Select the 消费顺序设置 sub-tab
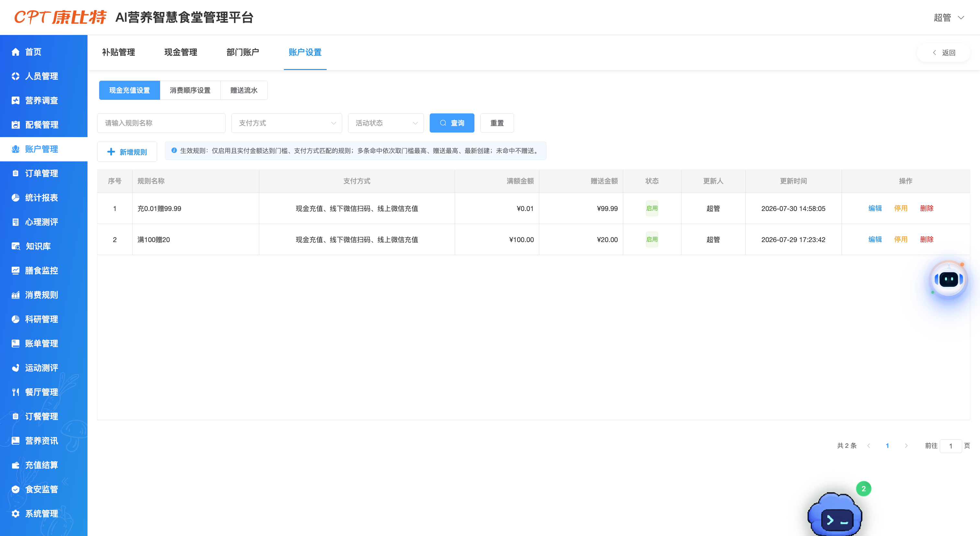980x536 pixels. pos(190,90)
